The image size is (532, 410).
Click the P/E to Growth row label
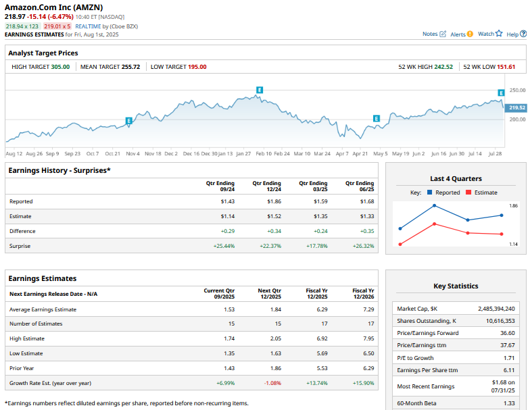[415, 358]
